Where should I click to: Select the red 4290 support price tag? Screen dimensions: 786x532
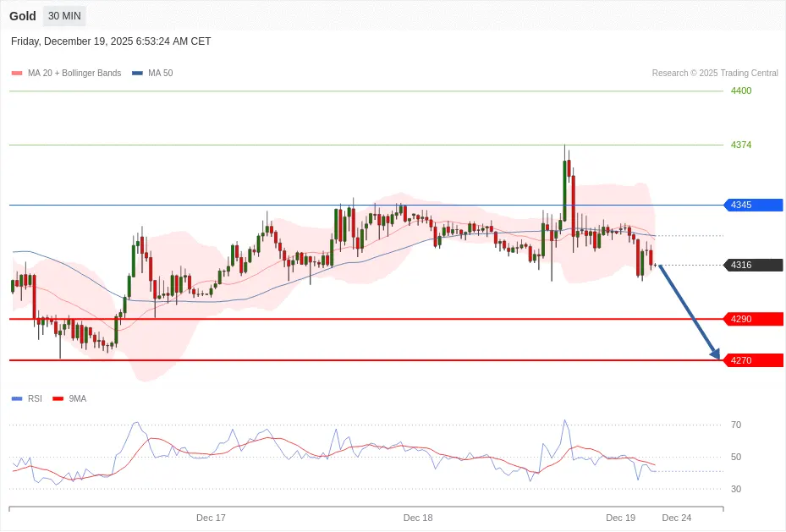[x=752, y=319]
